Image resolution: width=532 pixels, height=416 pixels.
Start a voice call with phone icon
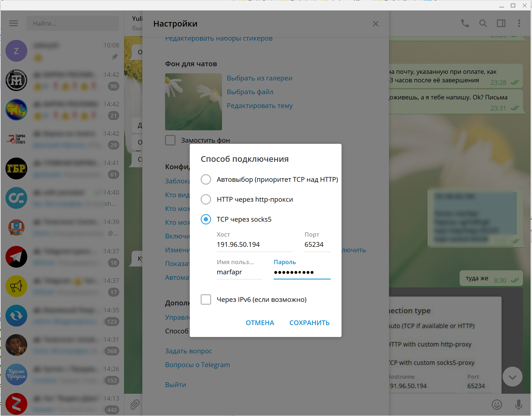(x=465, y=23)
